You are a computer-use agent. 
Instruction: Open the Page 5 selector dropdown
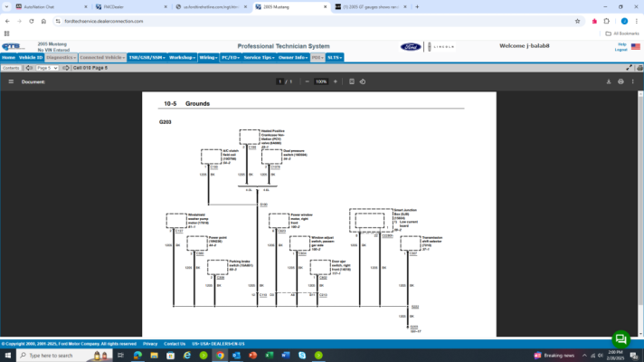(x=47, y=68)
